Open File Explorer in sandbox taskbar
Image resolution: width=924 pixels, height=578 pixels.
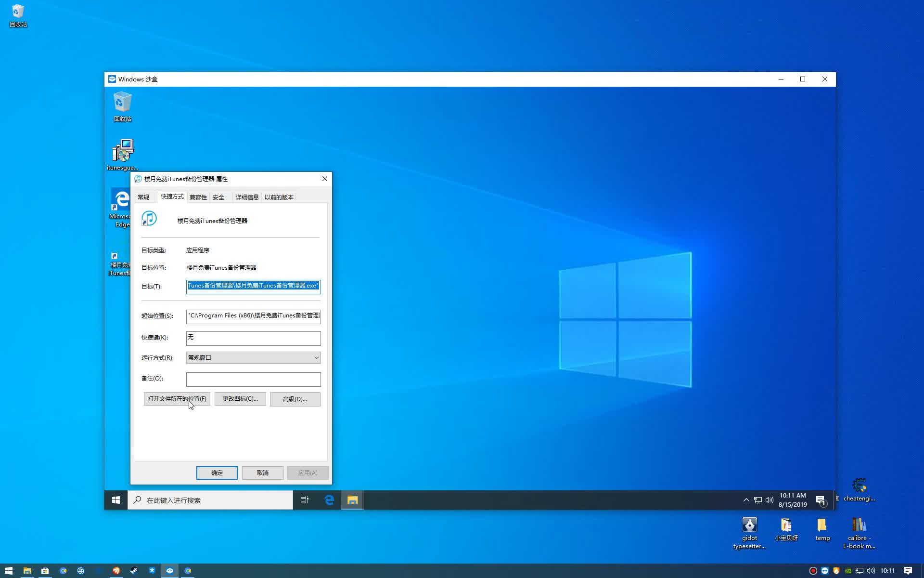pos(352,500)
